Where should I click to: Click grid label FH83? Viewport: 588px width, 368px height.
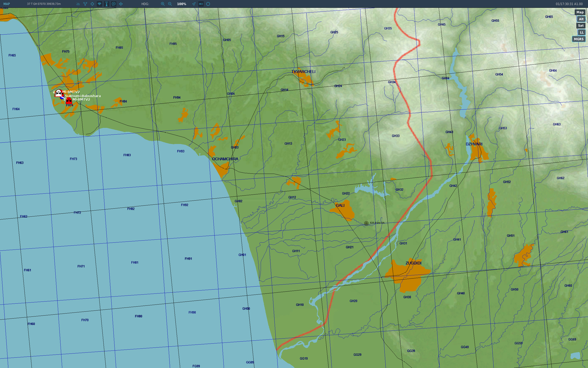tap(127, 155)
